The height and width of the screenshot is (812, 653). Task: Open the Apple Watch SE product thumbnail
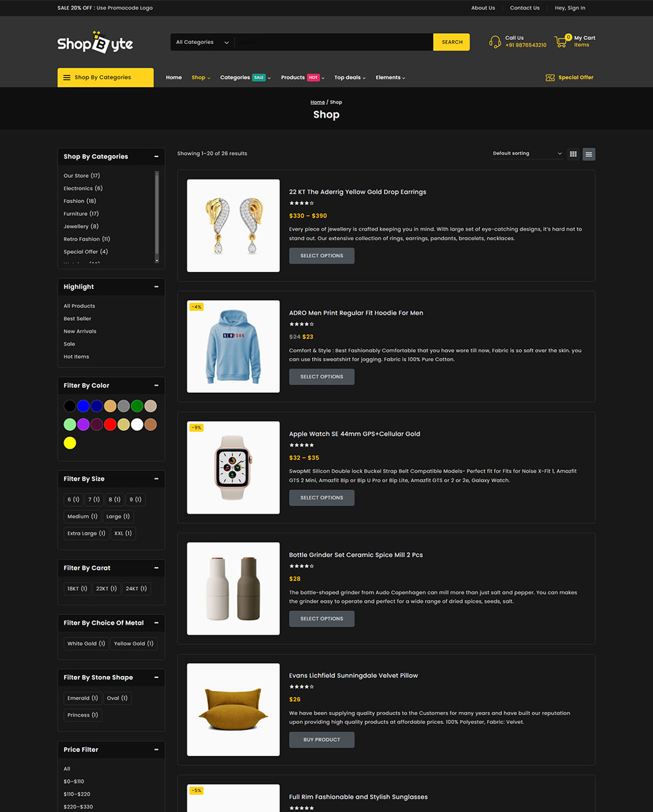233,468
